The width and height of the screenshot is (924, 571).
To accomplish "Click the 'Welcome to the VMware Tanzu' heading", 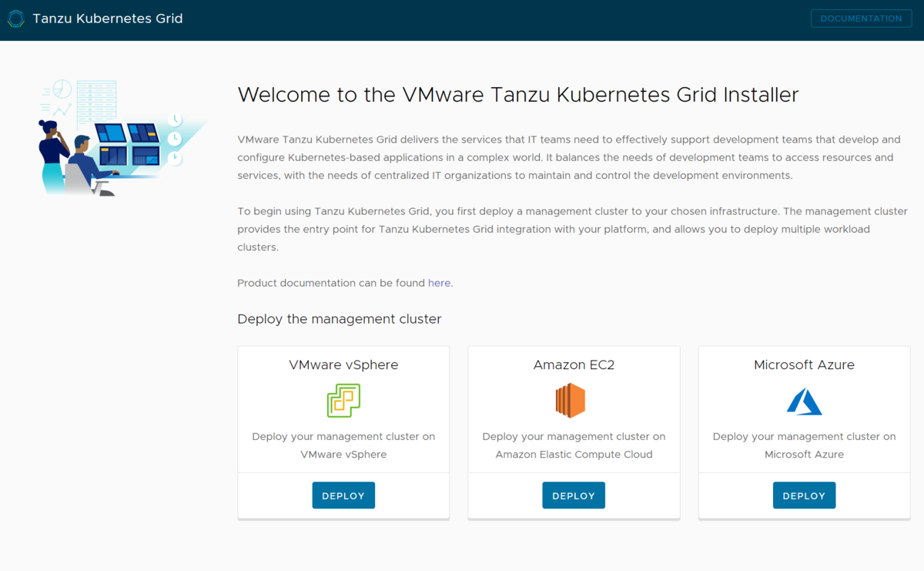I will [518, 95].
